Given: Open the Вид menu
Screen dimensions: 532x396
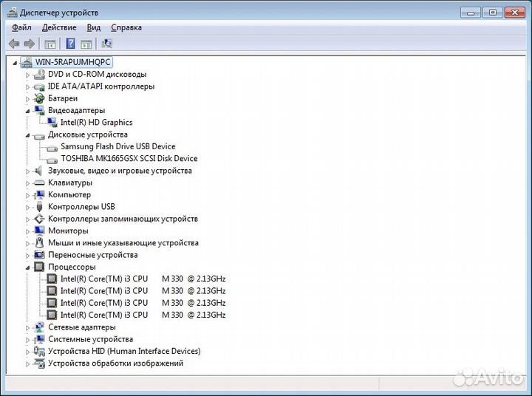Looking at the screenshot, I should click(94, 27).
